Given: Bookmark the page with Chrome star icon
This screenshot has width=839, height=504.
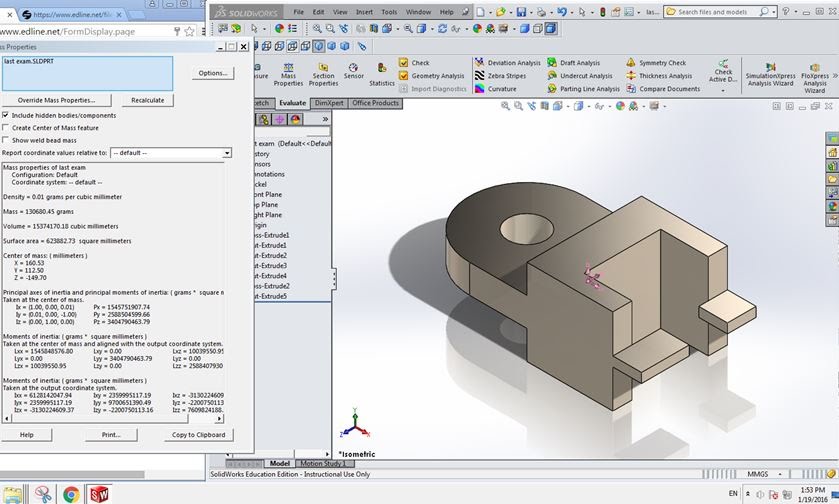Looking at the screenshot, I should point(189,32).
